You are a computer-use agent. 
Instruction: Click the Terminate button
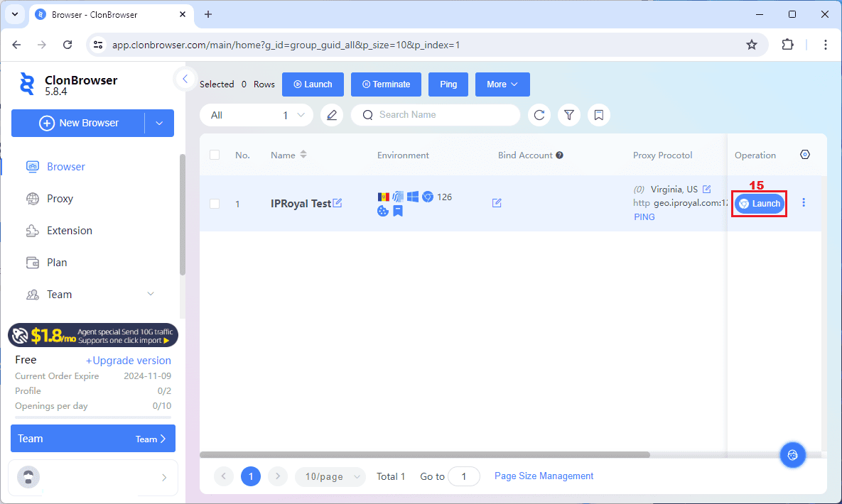386,84
